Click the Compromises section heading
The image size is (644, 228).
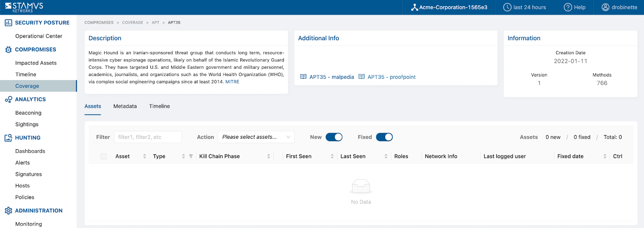(35, 49)
